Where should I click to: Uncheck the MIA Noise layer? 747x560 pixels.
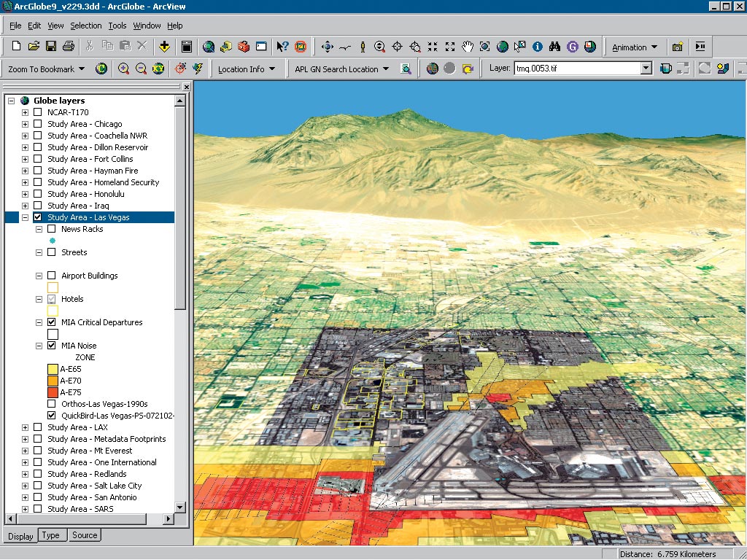52,346
